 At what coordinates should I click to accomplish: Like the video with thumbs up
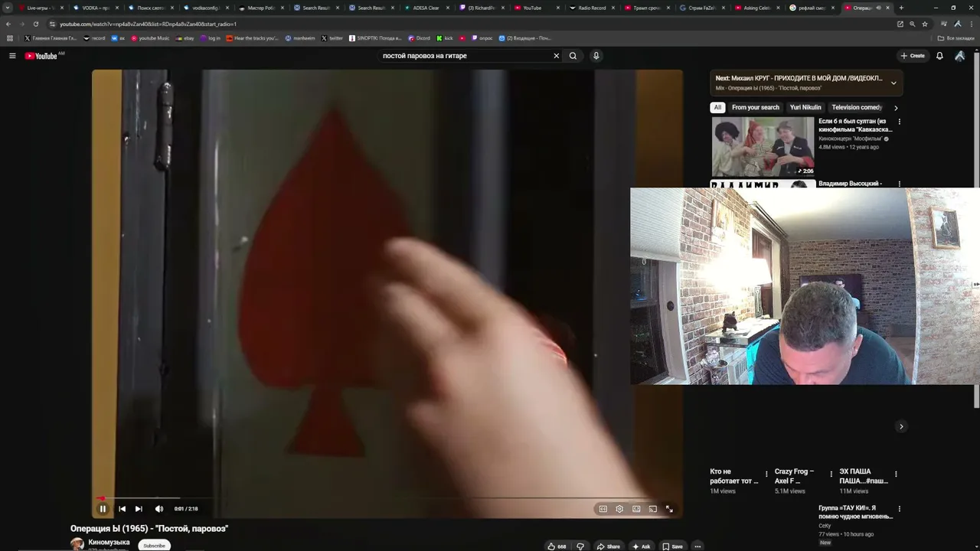pyautogui.click(x=557, y=546)
